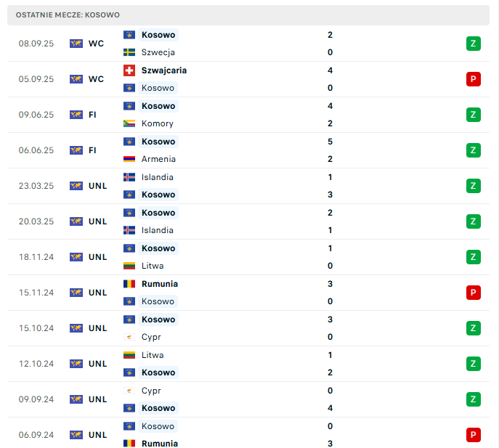Image resolution: width=499 pixels, height=448 pixels.
Task: Open Szwajcaria team link
Action: click(164, 70)
